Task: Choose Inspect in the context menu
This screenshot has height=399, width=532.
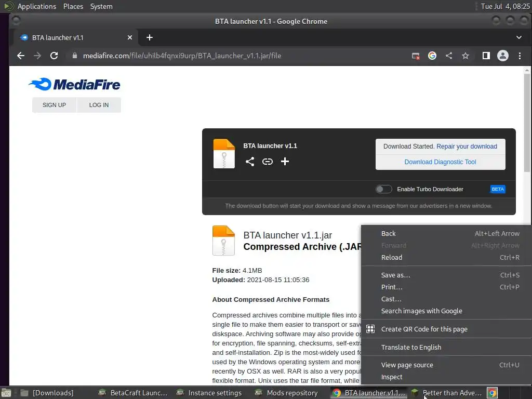Action: [x=446, y=377]
